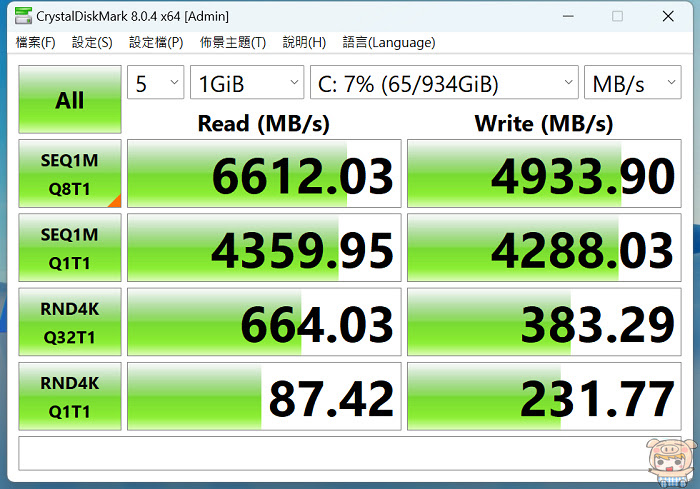Click the SEQ1M Q8T1 write value 4933.90
This screenshot has height=489, width=700.
pos(544,173)
